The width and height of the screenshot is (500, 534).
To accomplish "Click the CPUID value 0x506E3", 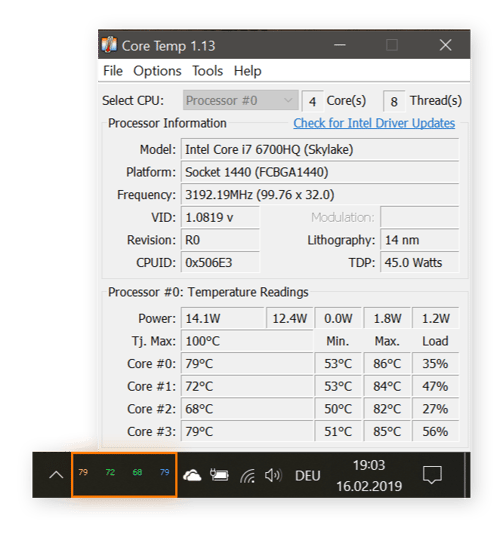I will click(220, 263).
